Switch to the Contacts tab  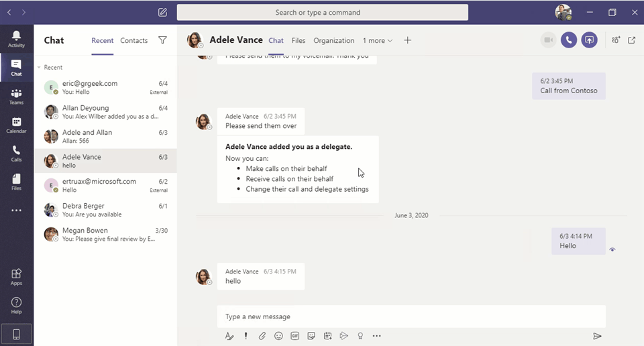click(134, 40)
